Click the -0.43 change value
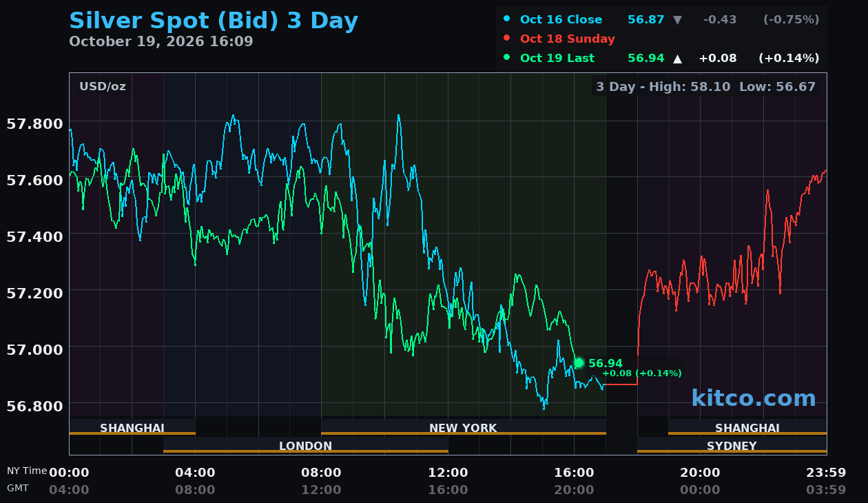The image size is (868, 503). pos(720,19)
